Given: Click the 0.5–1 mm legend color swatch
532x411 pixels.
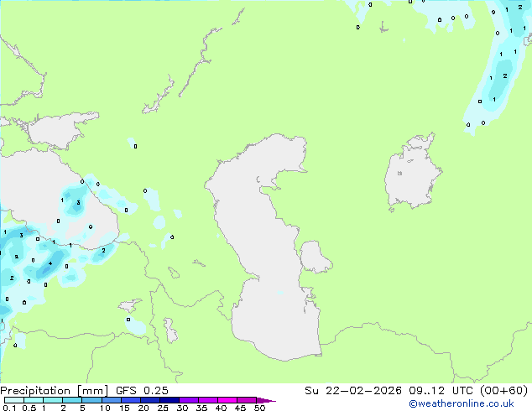Looking at the screenshot, I should pyautogui.click(x=34, y=400).
